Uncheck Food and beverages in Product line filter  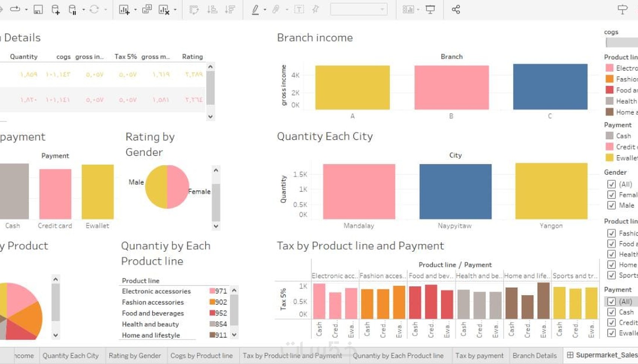(x=612, y=244)
